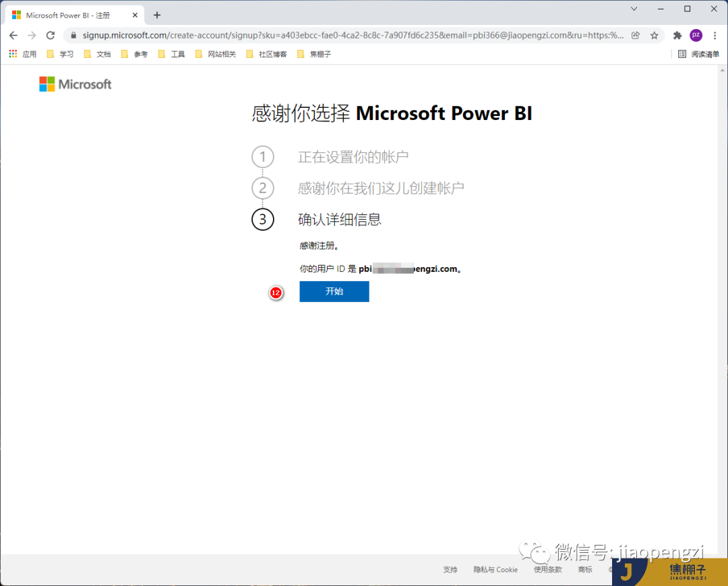Open Chrome three-dot menu
Screen dimensions: 728x586
pyautogui.click(x=715, y=35)
